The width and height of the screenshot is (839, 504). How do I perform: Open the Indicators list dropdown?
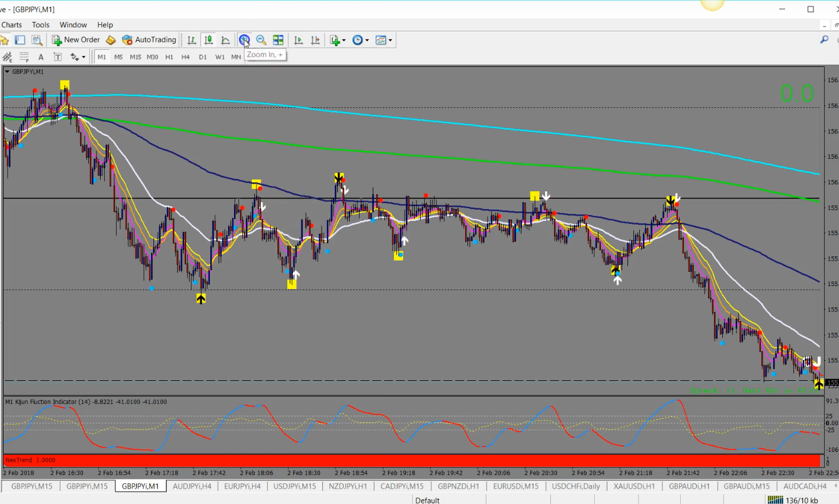pos(338,40)
